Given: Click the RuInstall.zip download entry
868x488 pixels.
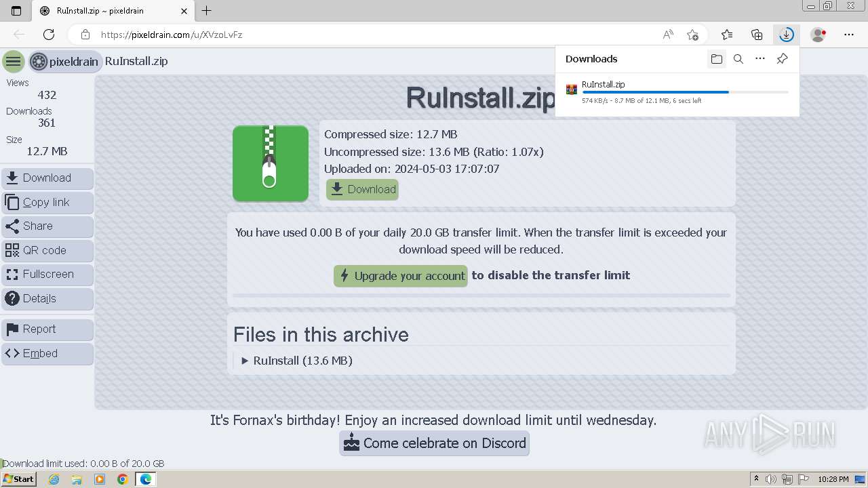Looking at the screenshot, I should pos(677,92).
